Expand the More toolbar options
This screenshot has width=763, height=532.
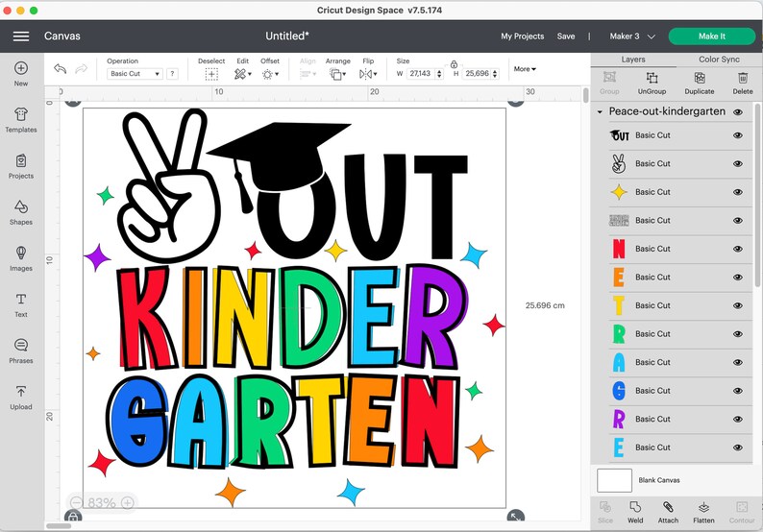(525, 69)
